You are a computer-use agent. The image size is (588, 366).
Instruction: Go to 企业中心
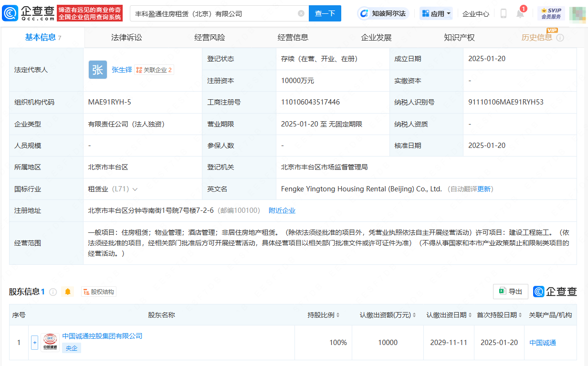click(x=475, y=14)
